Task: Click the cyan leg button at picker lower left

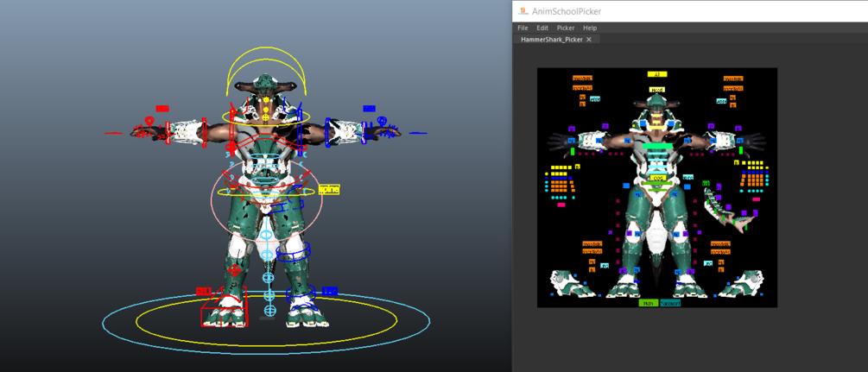Action: 605,266
